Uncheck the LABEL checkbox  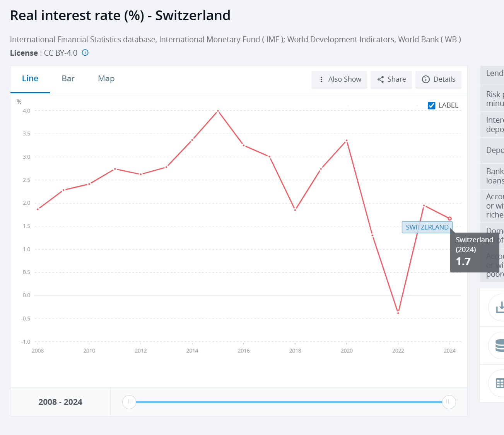coord(432,105)
